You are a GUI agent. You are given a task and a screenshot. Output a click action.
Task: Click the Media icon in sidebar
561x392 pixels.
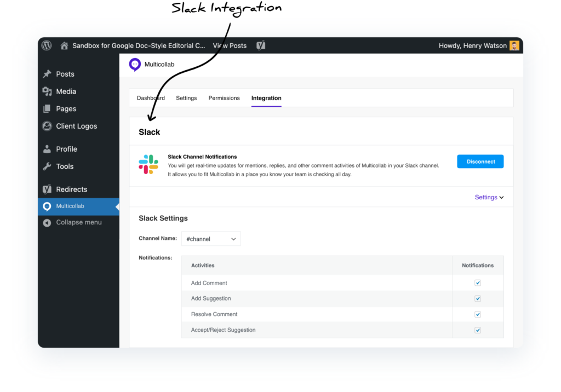(x=47, y=91)
